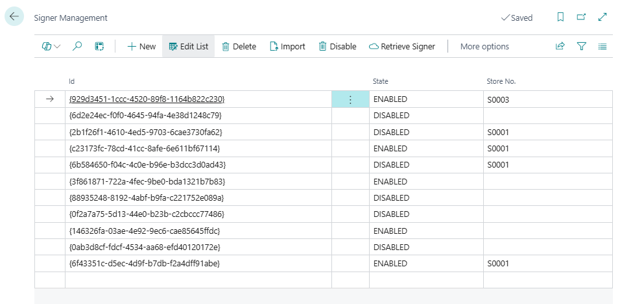Click the share icon in toolbar
The width and height of the screenshot is (644, 304).
pos(560,46)
